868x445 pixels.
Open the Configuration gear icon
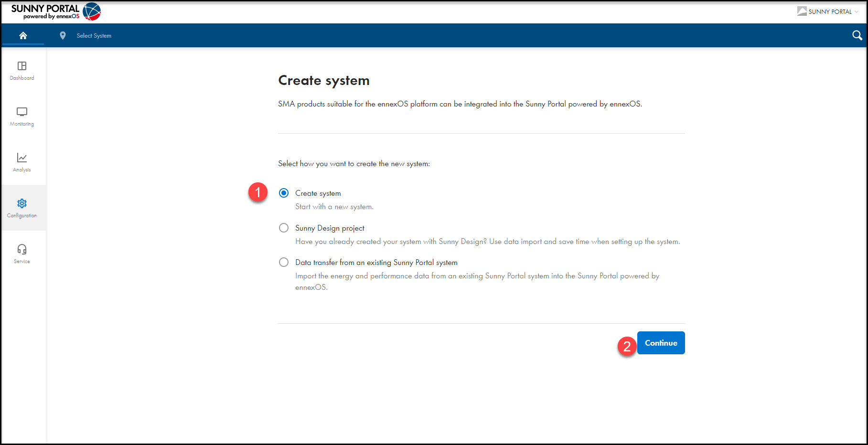click(22, 203)
